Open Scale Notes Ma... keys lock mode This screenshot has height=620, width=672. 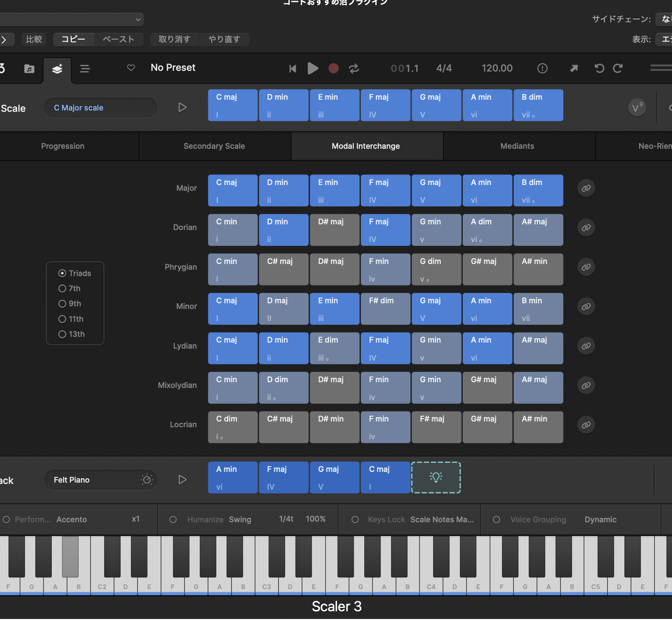pyautogui.click(x=442, y=520)
